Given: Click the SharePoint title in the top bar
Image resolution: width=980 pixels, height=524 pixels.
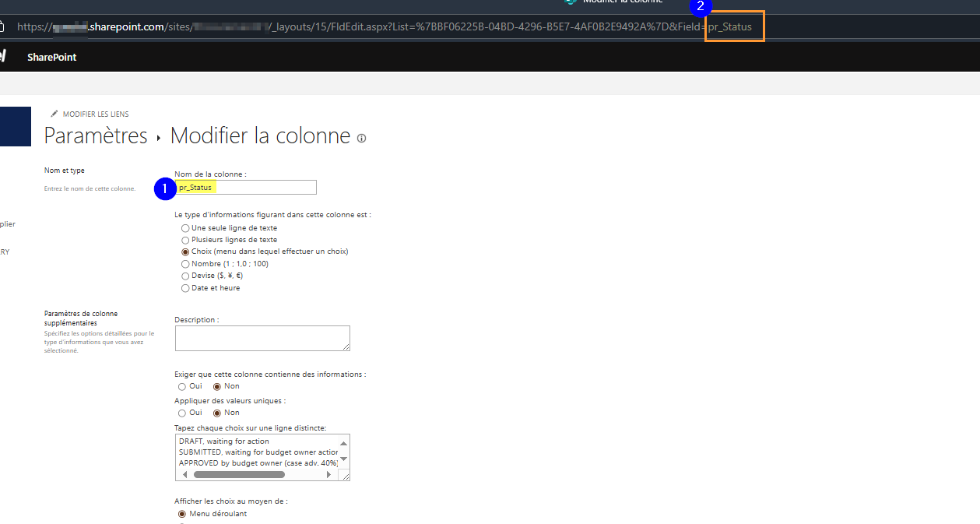Looking at the screenshot, I should click(x=51, y=57).
